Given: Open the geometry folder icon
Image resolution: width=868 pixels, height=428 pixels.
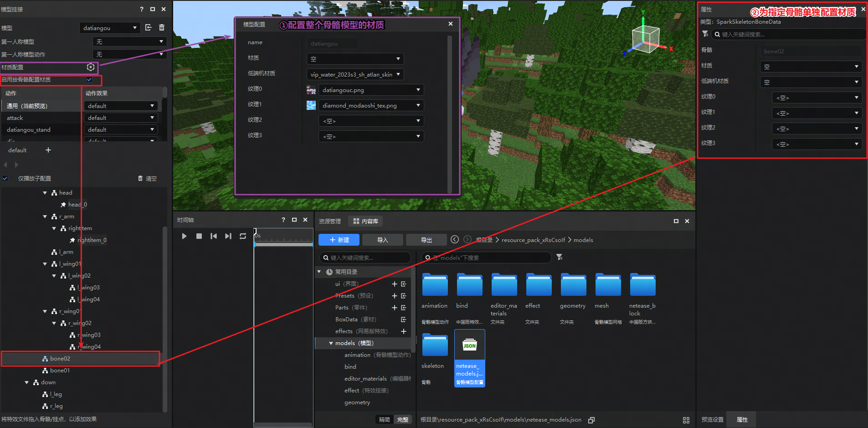Looking at the screenshot, I should (574, 286).
